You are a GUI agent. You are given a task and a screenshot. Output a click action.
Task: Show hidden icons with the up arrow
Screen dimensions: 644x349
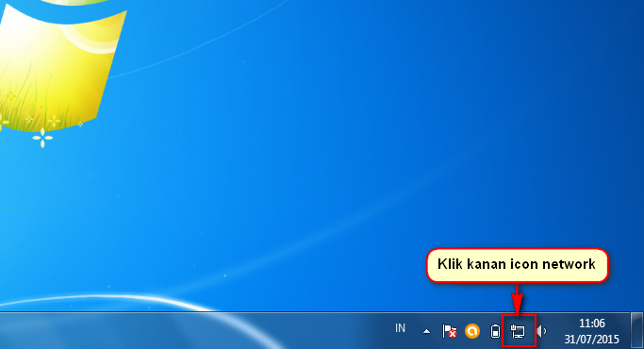tap(427, 331)
